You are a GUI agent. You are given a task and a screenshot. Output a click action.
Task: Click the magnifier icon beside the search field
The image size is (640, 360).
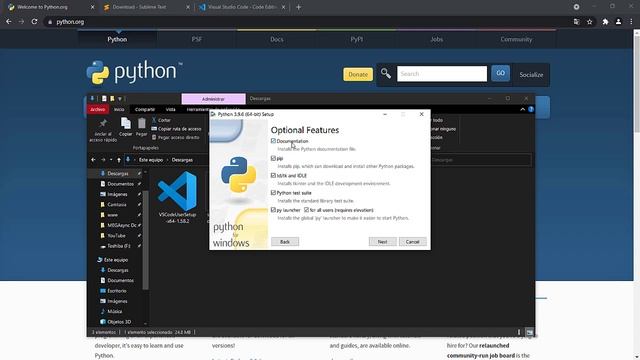tap(386, 73)
